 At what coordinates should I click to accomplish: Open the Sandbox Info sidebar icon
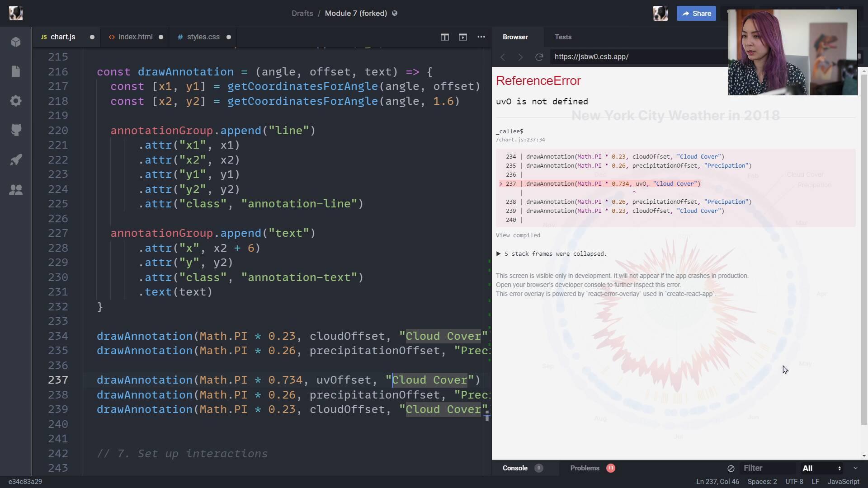click(x=16, y=42)
